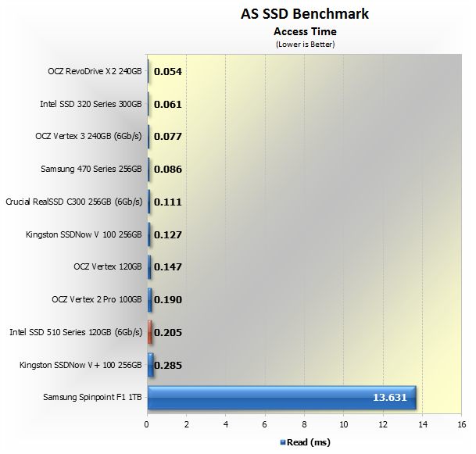
Task: Click the axis tick label 16
Action: [x=461, y=424]
